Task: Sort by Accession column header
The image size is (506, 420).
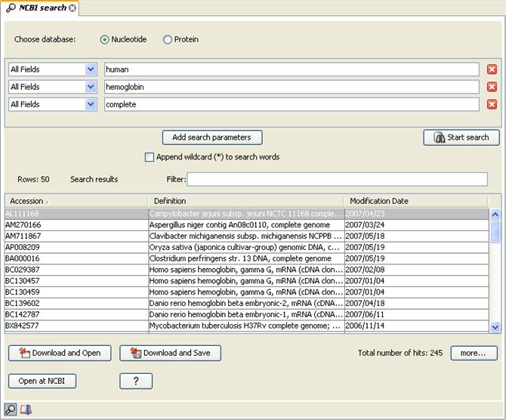Action: pyautogui.click(x=76, y=201)
